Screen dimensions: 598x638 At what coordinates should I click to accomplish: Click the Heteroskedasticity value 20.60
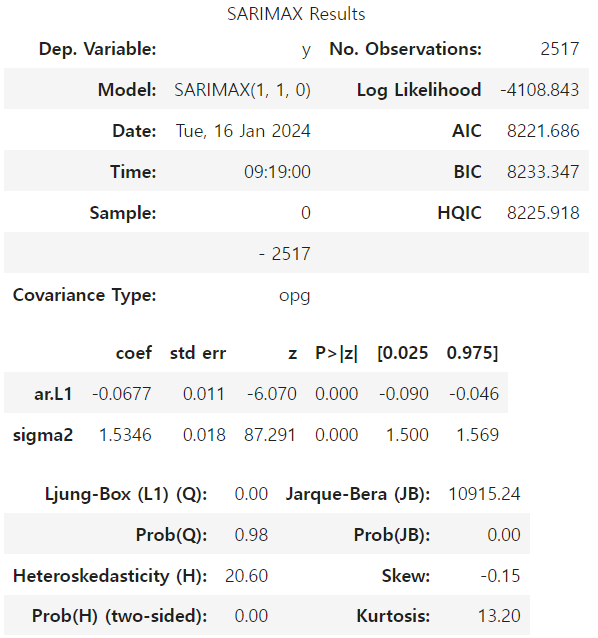click(x=247, y=576)
